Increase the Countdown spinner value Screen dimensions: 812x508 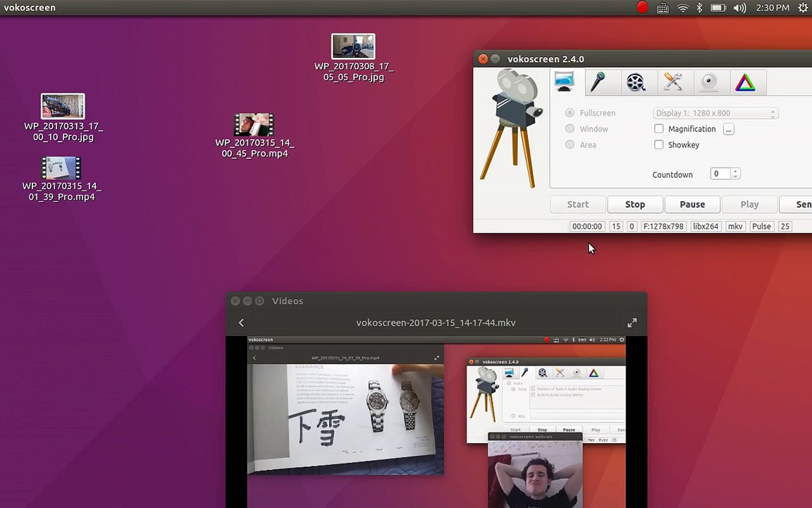point(735,171)
